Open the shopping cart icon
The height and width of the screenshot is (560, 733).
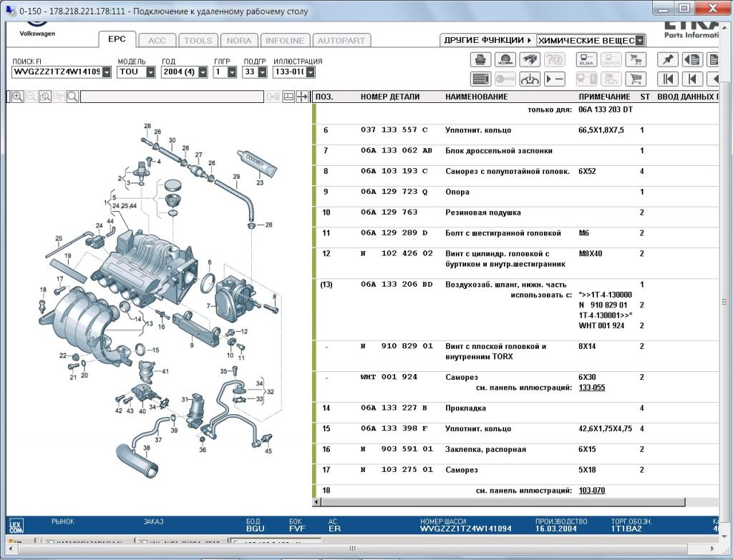(x=636, y=79)
